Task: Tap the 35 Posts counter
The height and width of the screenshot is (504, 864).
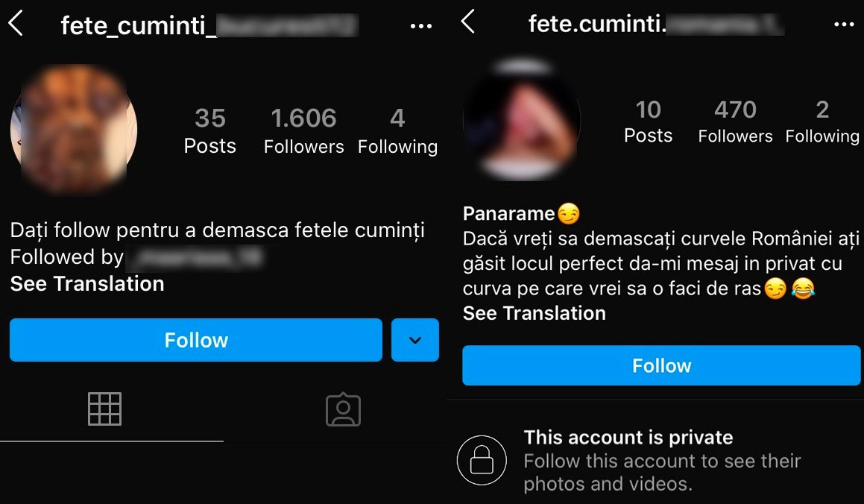Action: 209,130
